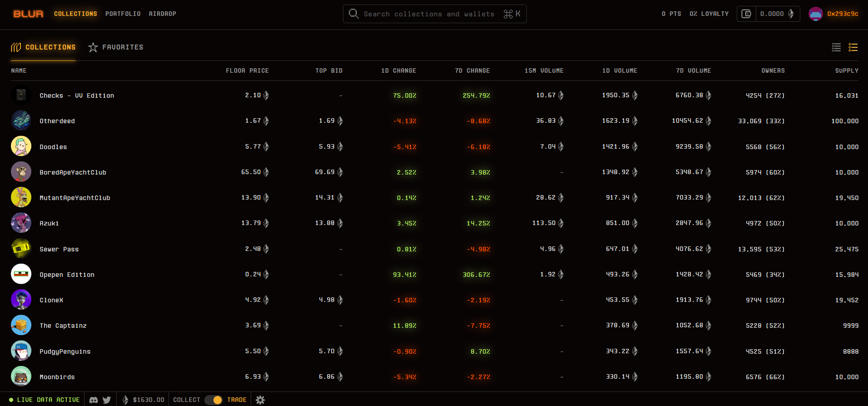Screen dimensions: 868x406
Task: Focus the search collections and wallets field
Action: [435, 14]
